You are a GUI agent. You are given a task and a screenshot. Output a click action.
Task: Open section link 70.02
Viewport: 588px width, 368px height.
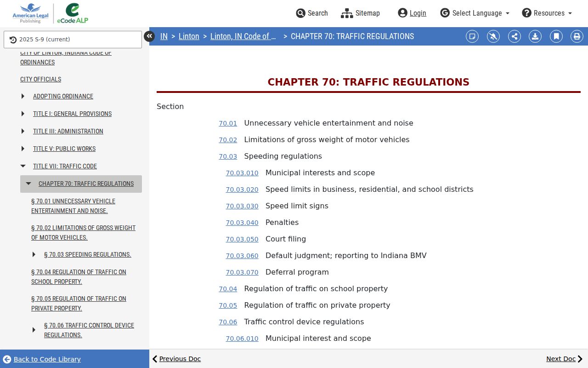tap(228, 140)
